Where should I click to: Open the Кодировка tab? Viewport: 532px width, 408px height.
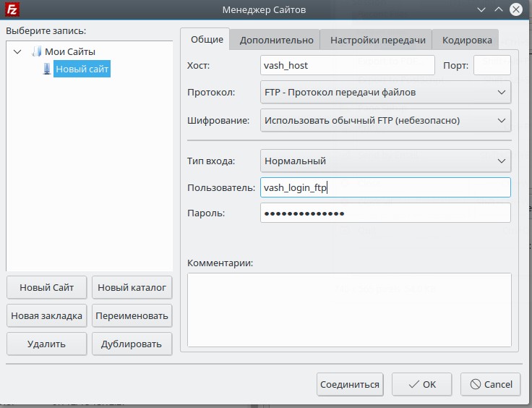466,41
